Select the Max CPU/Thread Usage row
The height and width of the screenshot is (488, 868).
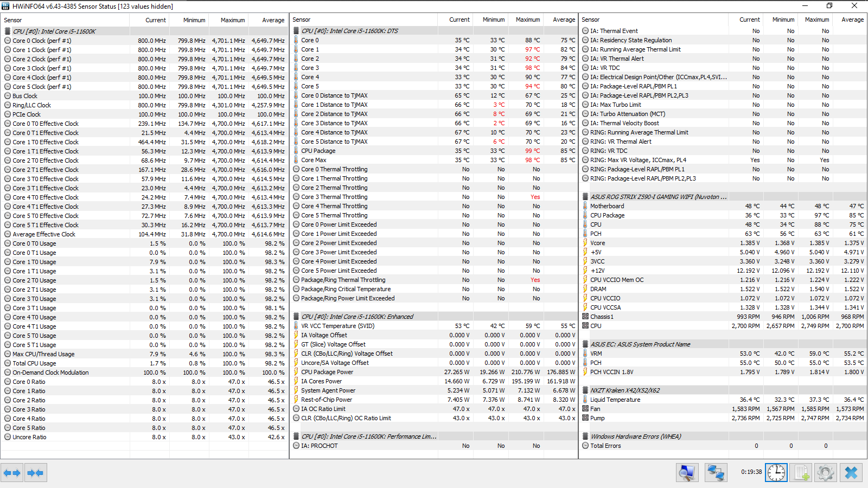click(144, 354)
